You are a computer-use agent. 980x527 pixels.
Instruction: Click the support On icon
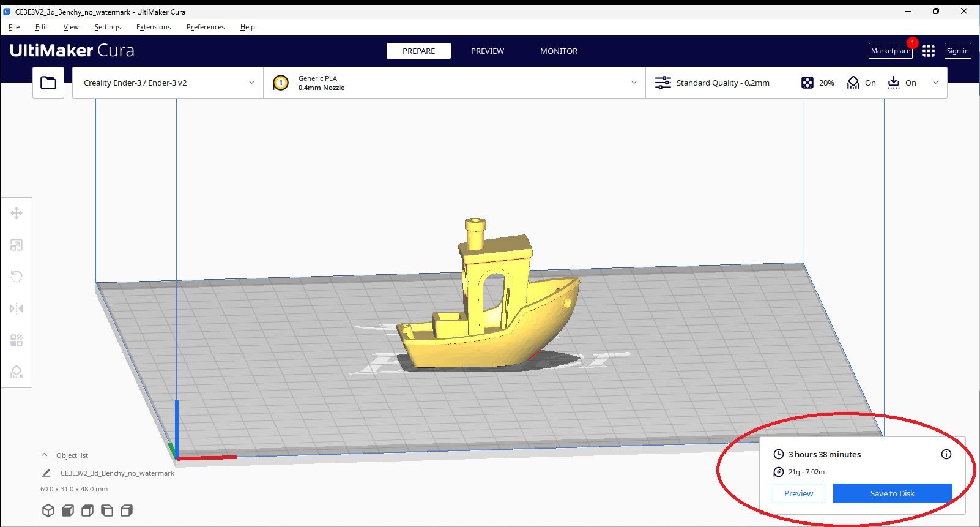pos(853,83)
